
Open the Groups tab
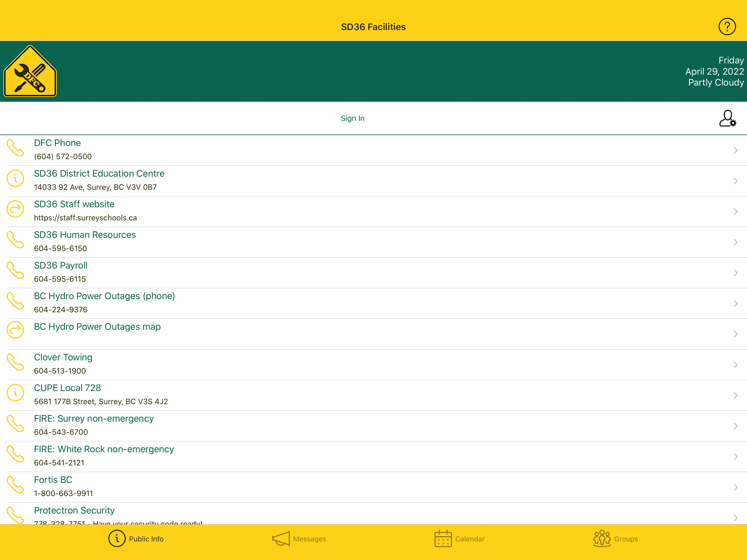(x=615, y=539)
